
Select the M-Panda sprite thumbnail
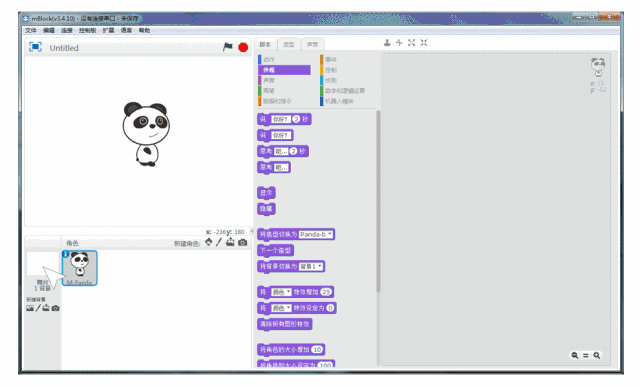click(80, 268)
